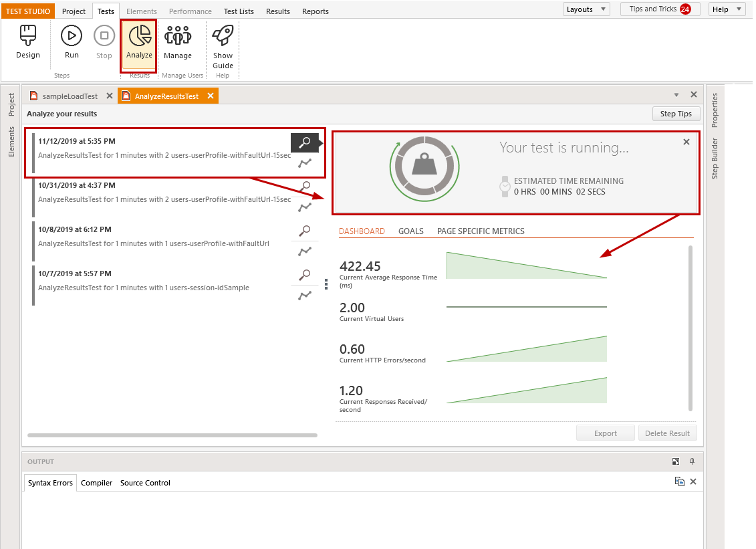Switch to the Test Lists tab
The image size is (756, 549).
(239, 11)
